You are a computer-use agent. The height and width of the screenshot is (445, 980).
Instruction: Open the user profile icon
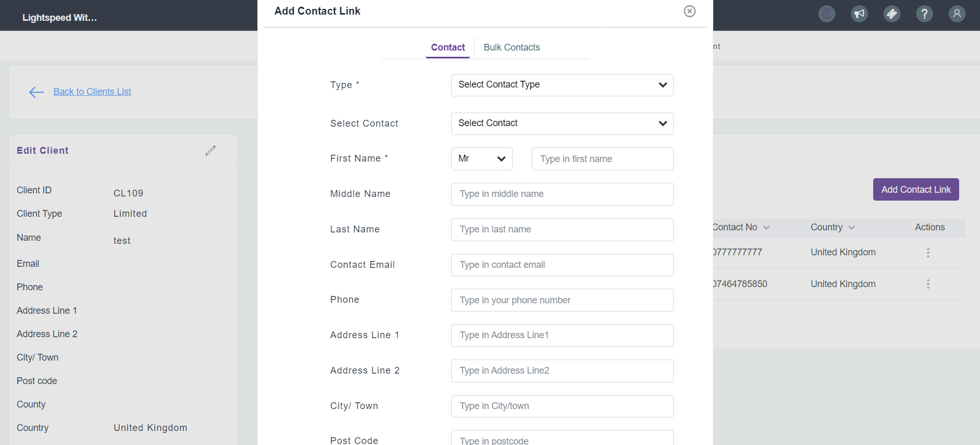[957, 14]
